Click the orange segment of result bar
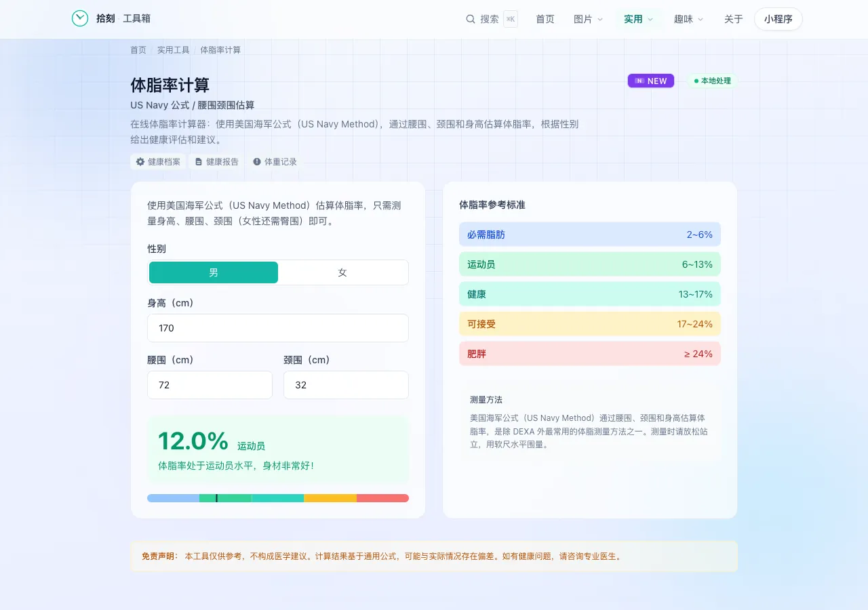This screenshot has height=610, width=868. pyautogui.click(x=330, y=498)
